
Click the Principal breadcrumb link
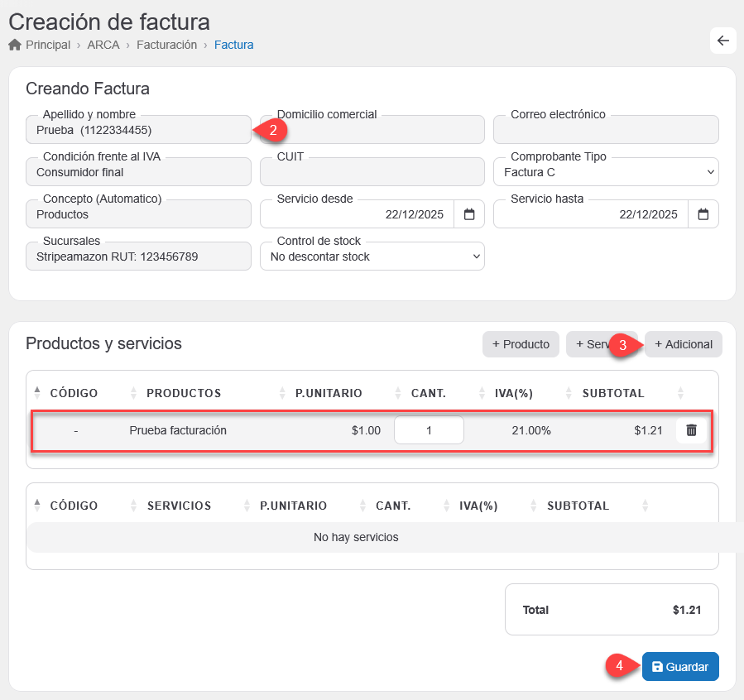48,45
